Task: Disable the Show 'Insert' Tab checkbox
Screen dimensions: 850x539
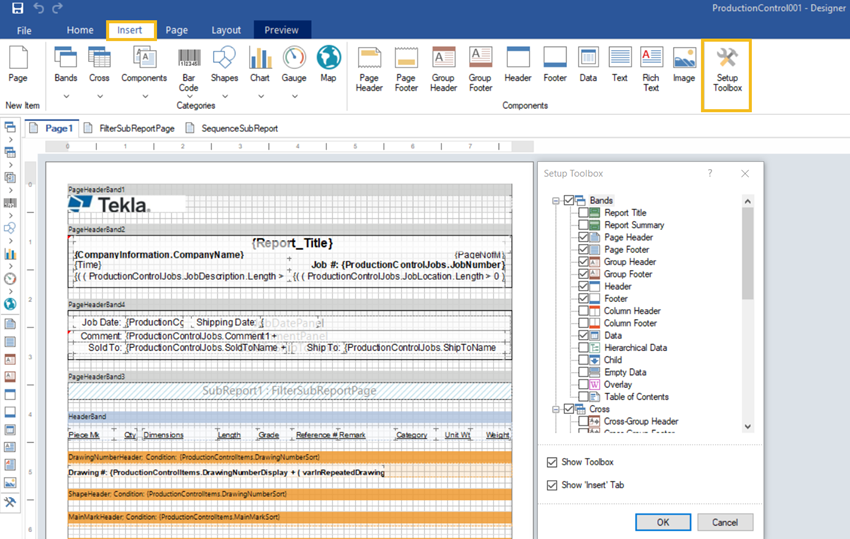Action: pyautogui.click(x=553, y=485)
